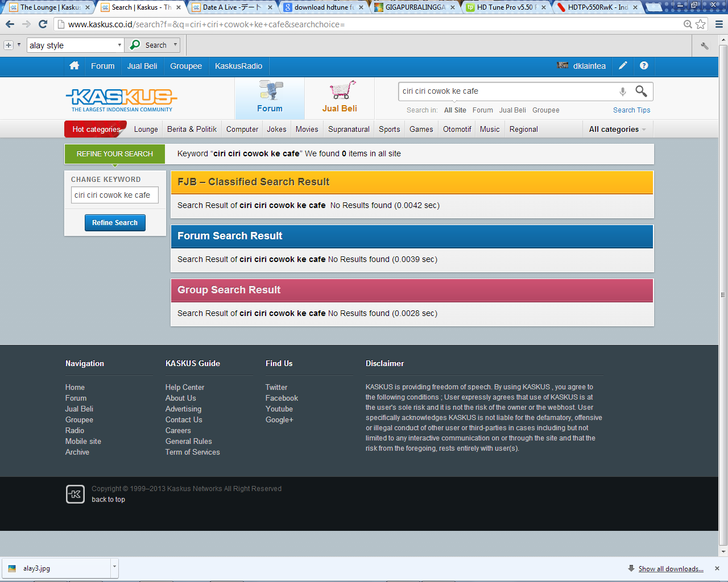Image resolution: width=728 pixels, height=582 pixels.
Task: Open the alay3.jpg downloaded file
Action: click(57, 568)
